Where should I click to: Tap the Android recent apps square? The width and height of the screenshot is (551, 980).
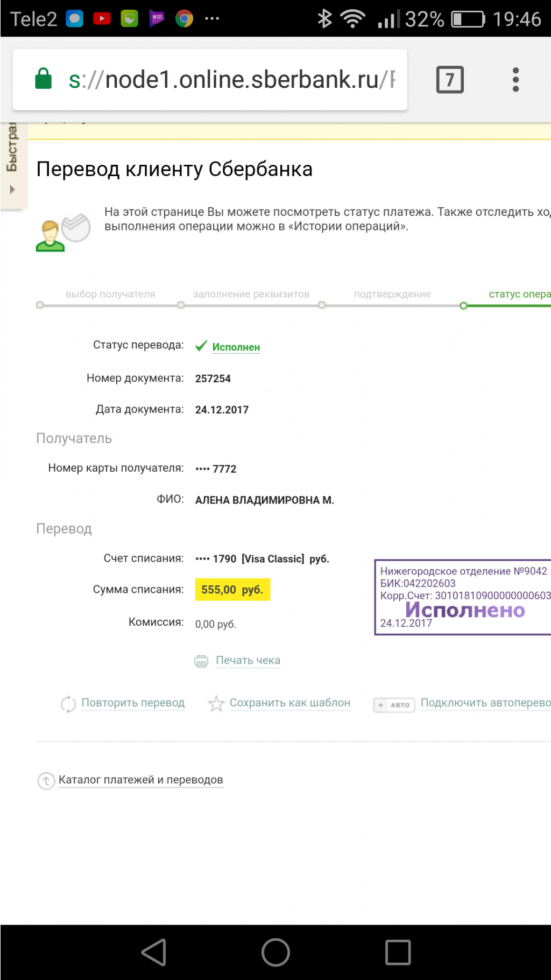(x=398, y=953)
